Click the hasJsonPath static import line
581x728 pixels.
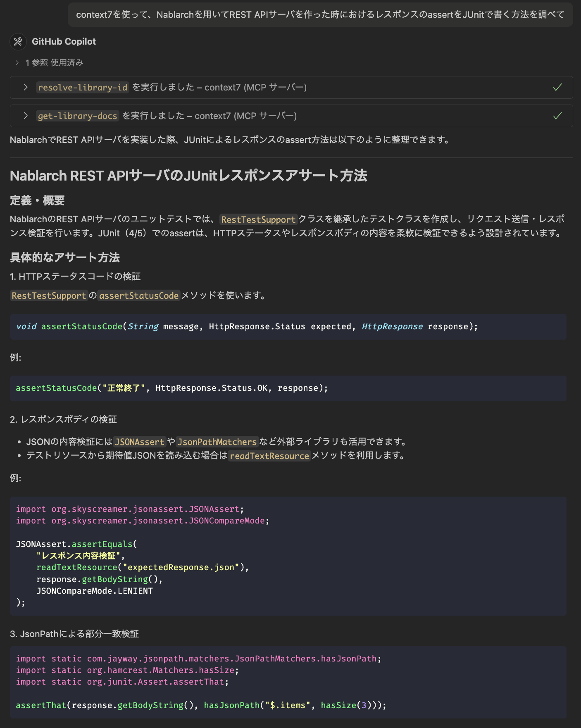click(198, 659)
